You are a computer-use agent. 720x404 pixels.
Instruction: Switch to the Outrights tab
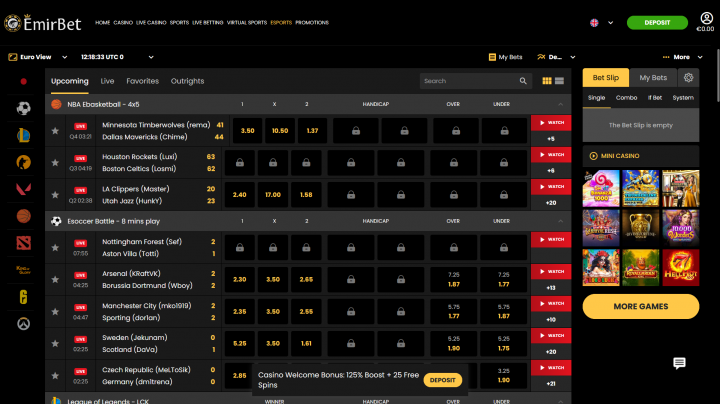pyautogui.click(x=187, y=81)
